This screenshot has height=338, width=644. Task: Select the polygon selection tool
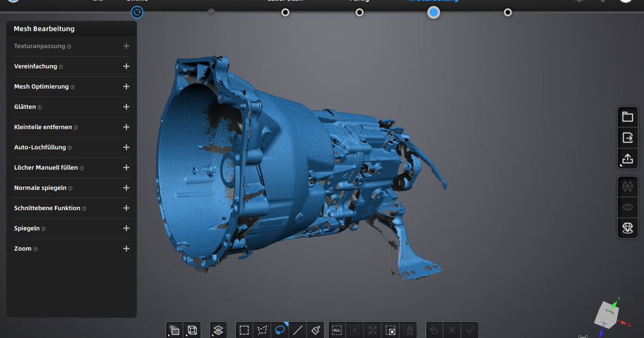[262, 330]
